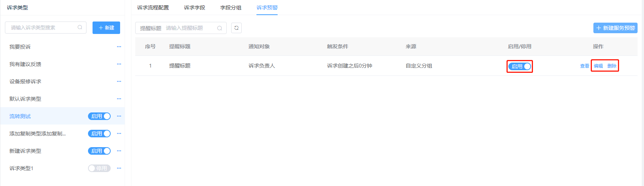
Task: Select 诉求类型1 in the type list
Action: (22, 168)
